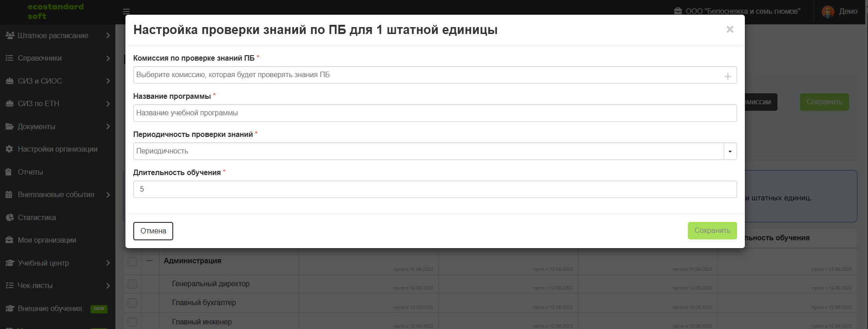Click the Главный бухгалтер row text
Screen dimensions: 868x329
pyautogui.click(x=204, y=303)
